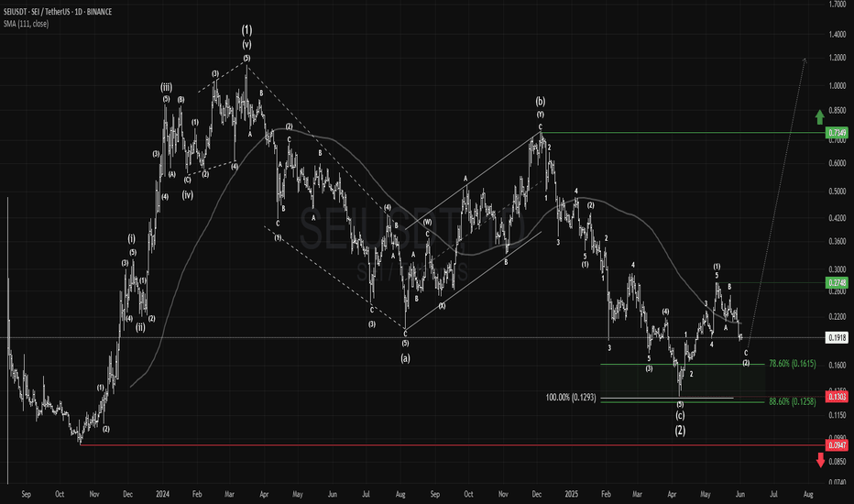The width and height of the screenshot is (854, 504).
Task: Click the (Y) wave label
Action: click(x=541, y=115)
